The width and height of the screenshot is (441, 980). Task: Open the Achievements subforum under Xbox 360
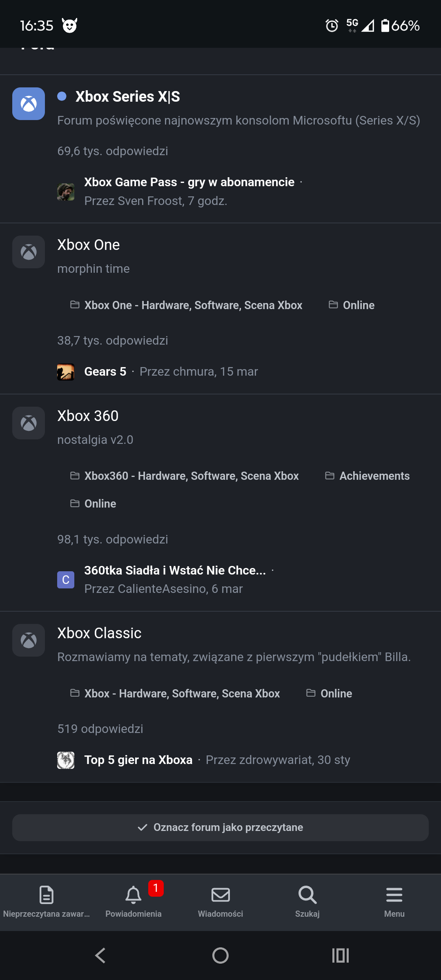point(374,476)
